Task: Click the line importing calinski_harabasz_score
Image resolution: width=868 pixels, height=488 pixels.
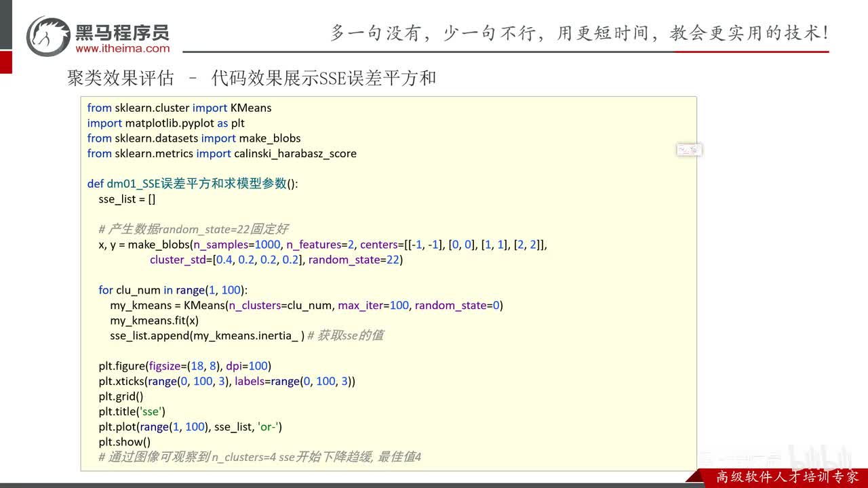Action: point(222,154)
